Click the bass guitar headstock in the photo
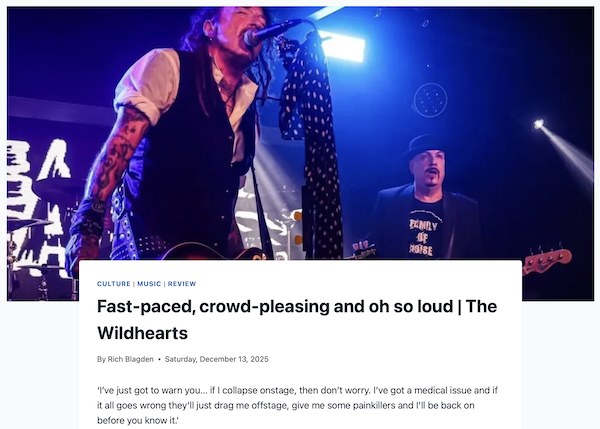 point(547,259)
